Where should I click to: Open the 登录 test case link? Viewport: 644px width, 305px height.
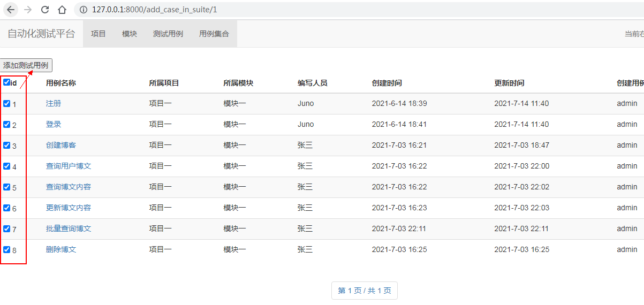[x=54, y=124]
